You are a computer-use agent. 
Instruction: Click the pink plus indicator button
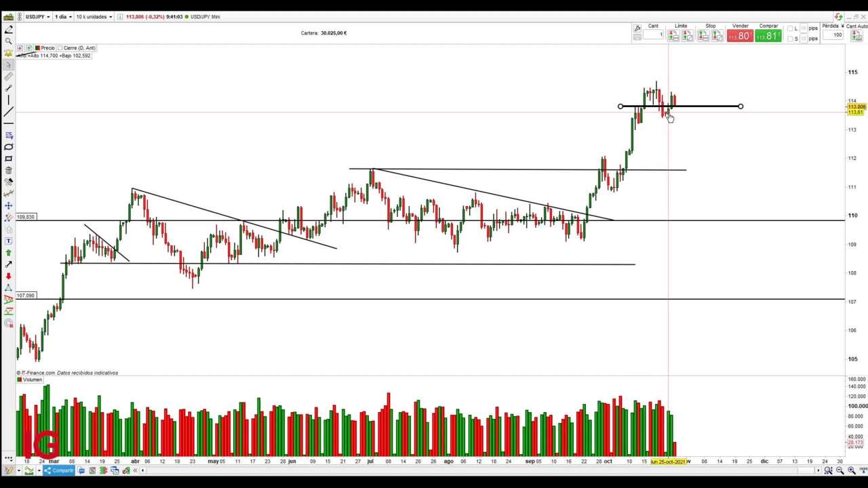tap(20, 48)
